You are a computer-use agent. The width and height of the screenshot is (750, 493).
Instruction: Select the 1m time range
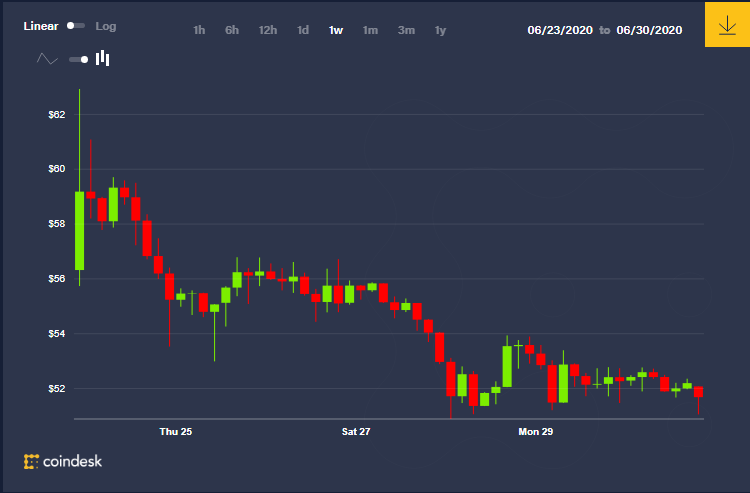(x=370, y=30)
